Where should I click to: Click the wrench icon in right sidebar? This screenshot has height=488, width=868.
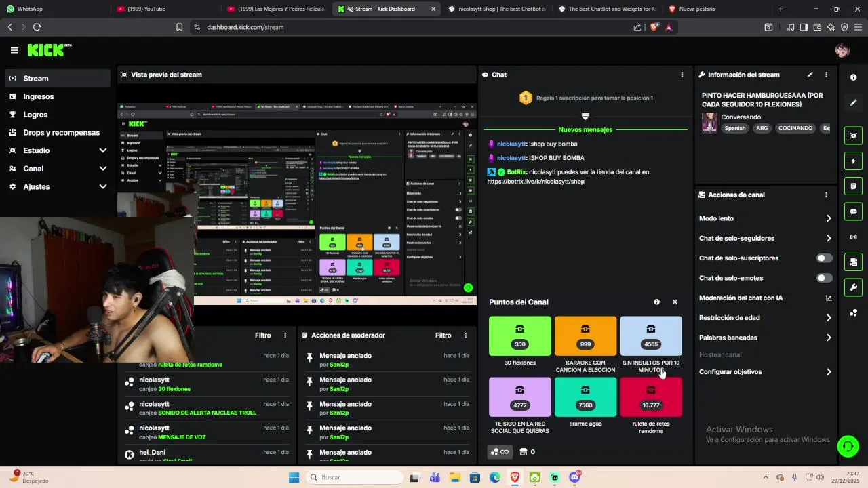854,287
